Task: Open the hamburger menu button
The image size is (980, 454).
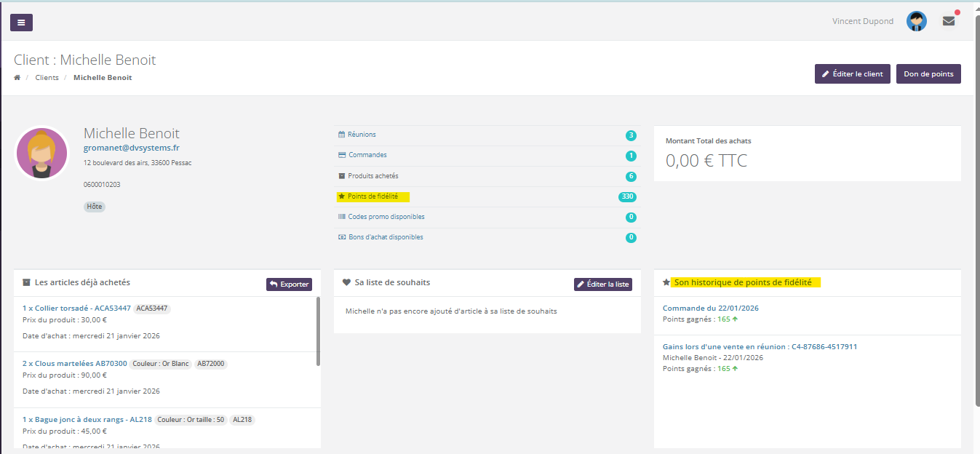Action: pyautogui.click(x=21, y=23)
